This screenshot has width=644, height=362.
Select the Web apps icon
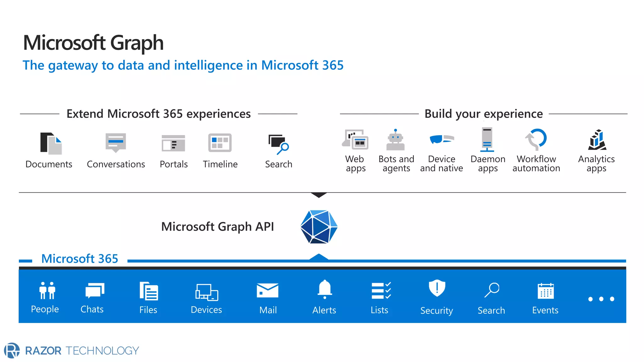tap(355, 139)
